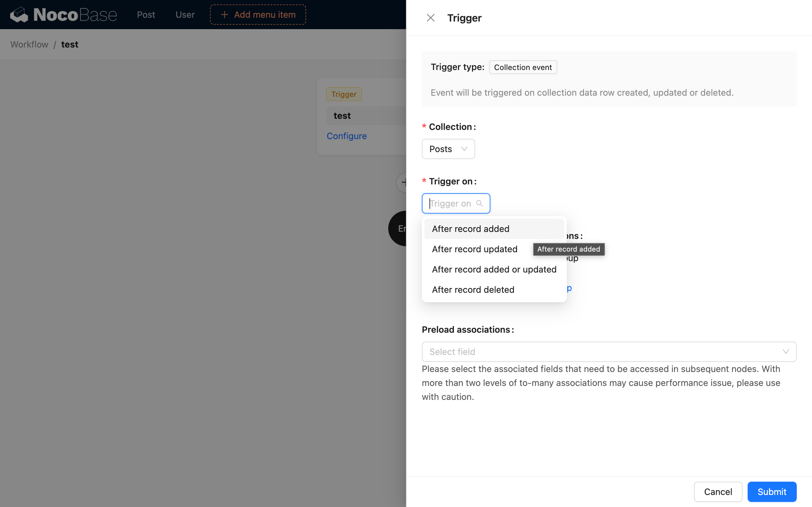The height and width of the screenshot is (507, 812).
Task: Switch to the User menu item
Action: tap(185, 15)
